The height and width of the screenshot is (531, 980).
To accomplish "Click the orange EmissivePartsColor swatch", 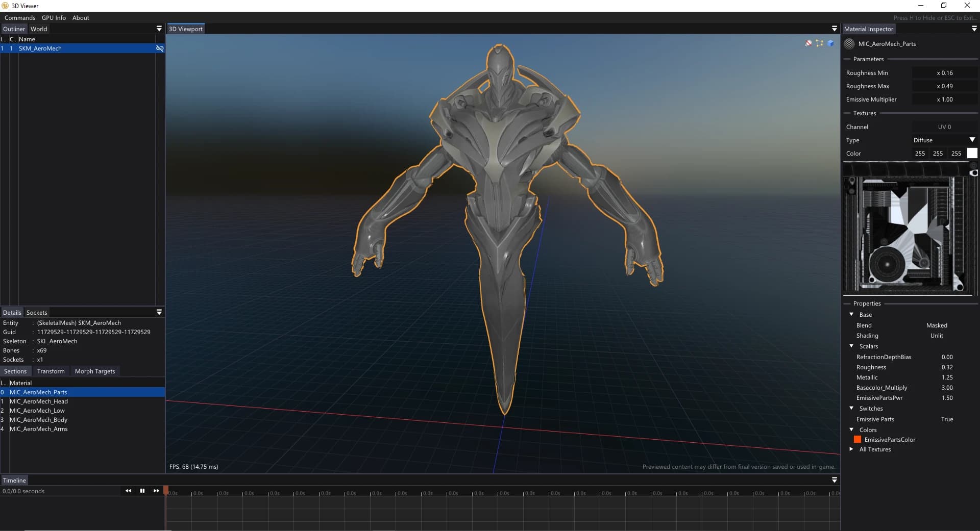I will (x=857, y=440).
